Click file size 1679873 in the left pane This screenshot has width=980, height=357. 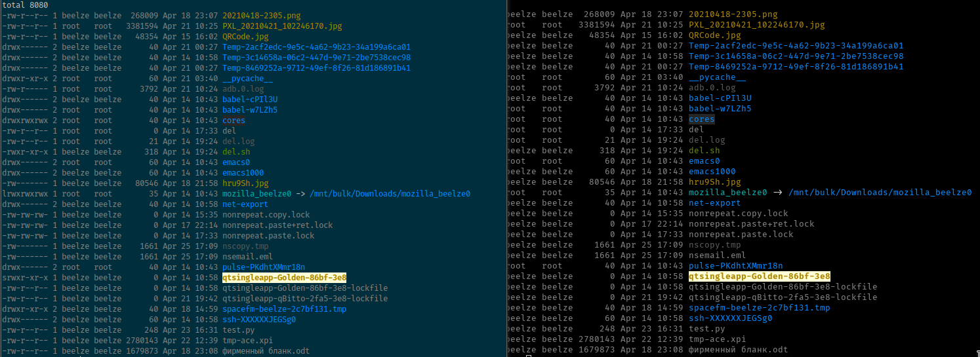click(x=142, y=350)
